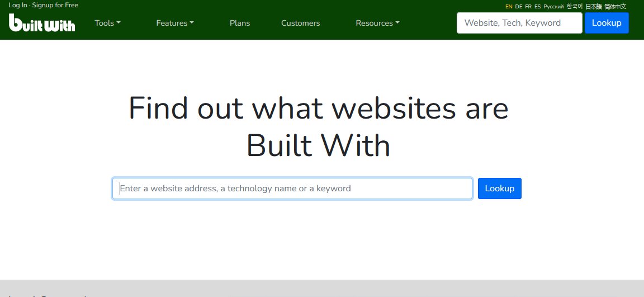Image resolution: width=644 pixels, height=297 pixels.
Task: Switch language to 한국어
Action: coord(575,7)
